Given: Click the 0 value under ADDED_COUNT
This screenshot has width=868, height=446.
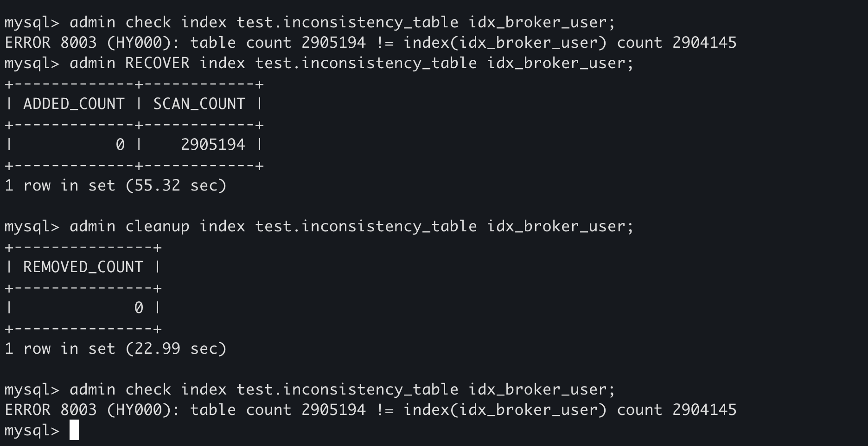Looking at the screenshot, I should coord(120,145).
